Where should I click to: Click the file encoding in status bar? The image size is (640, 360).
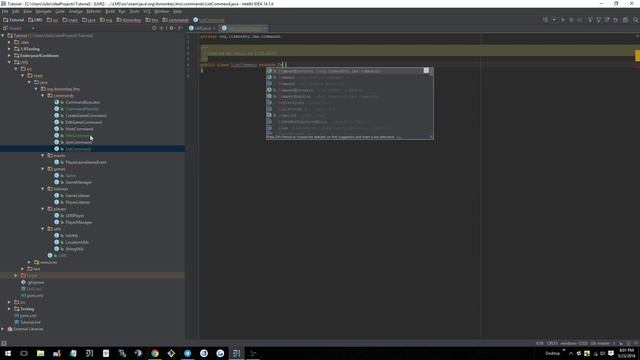point(574,343)
